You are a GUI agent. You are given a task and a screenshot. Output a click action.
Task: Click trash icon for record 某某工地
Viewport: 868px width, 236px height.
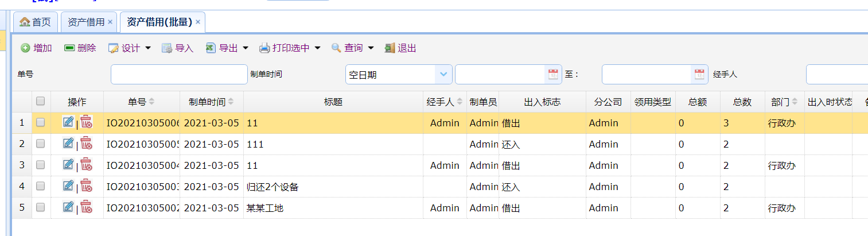(86, 207)
